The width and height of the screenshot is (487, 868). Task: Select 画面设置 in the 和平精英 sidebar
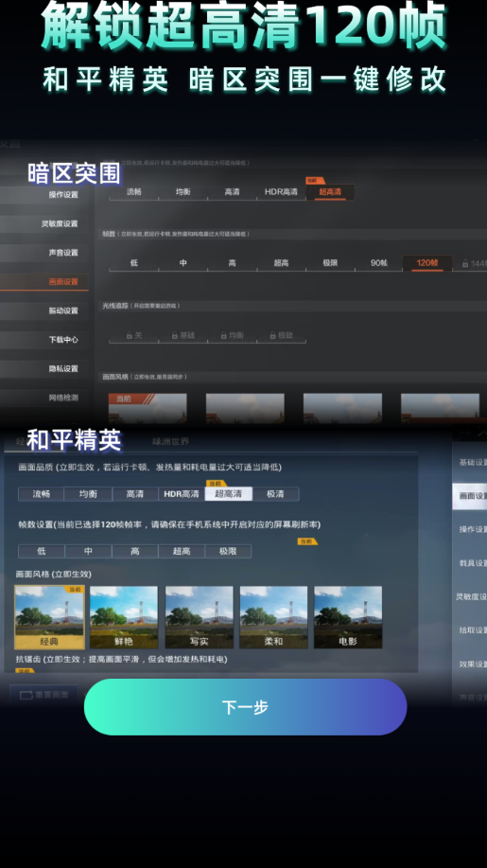(x=470, y=496)
